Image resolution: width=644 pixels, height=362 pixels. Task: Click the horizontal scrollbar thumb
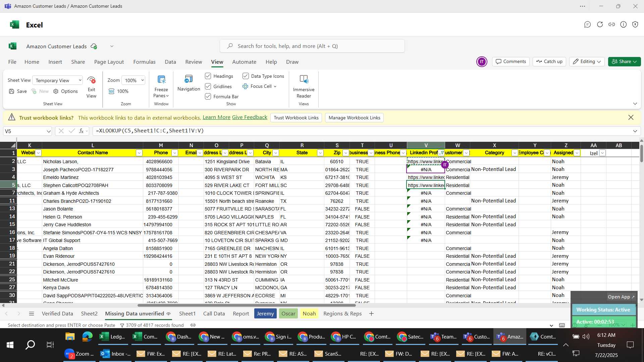pyautogui.click(x=247, y=305)
